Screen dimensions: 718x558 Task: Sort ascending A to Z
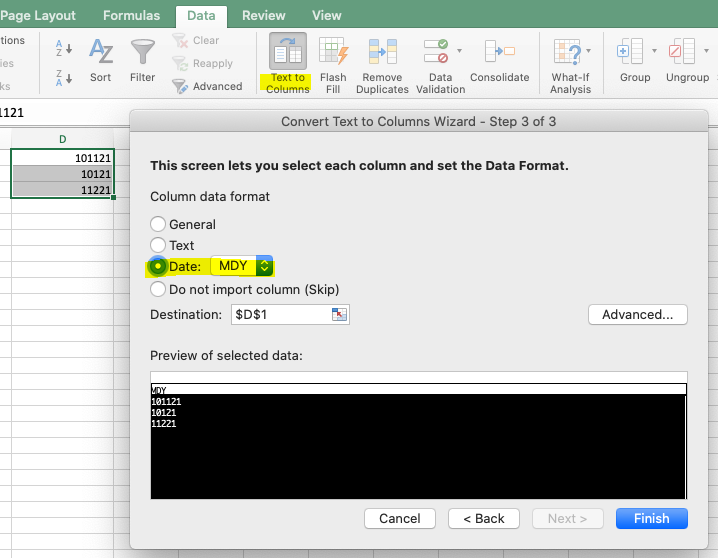(x=64, y=48)
